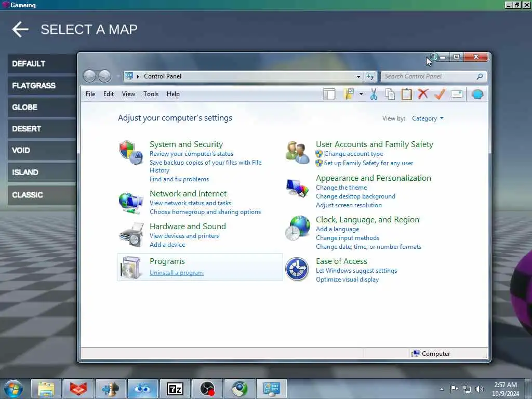
Task: Open Uninstall a program link
Action: (177, 273)
